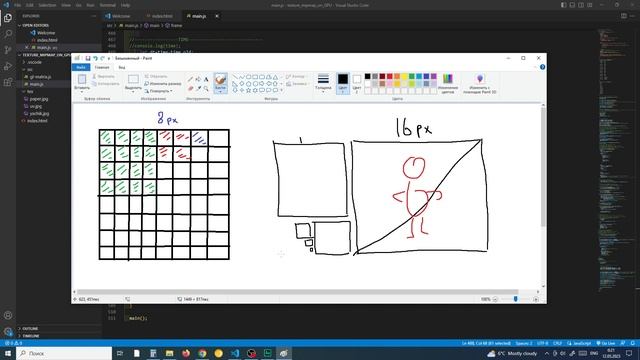640x360 pixels.
Task: Open Paint help question mark icon
Action: coord(542,67)
